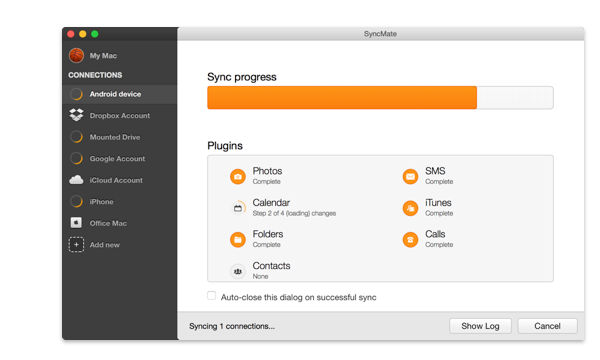Click the iCloud cloud icon in sidebar
The height and width of the screenshot is (360, 600).
coord(76,180)
